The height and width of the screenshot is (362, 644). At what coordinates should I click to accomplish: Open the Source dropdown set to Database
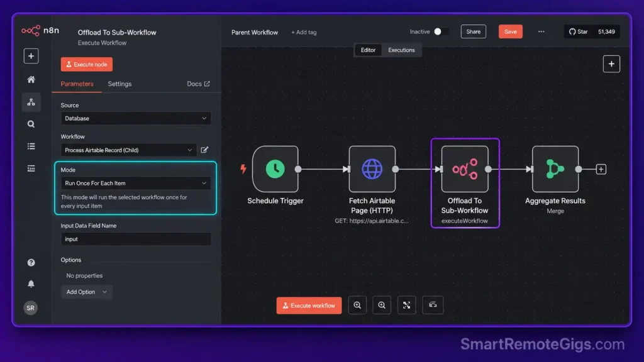click(x=136, y=118)
